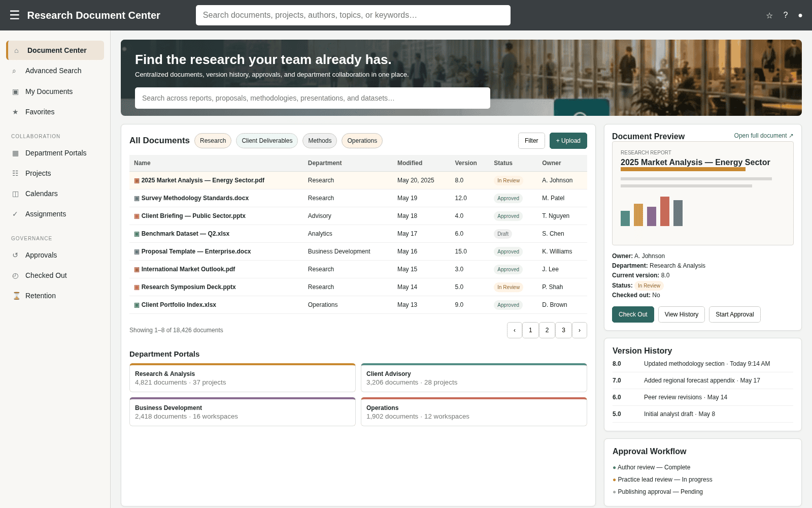Click the Advanced Search magnifier icon
Screen dimensions: 812x508
14,71
